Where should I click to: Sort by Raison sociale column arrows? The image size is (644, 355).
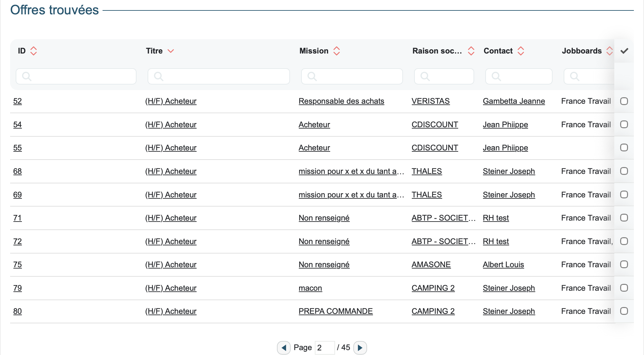[x=471, y=51]
